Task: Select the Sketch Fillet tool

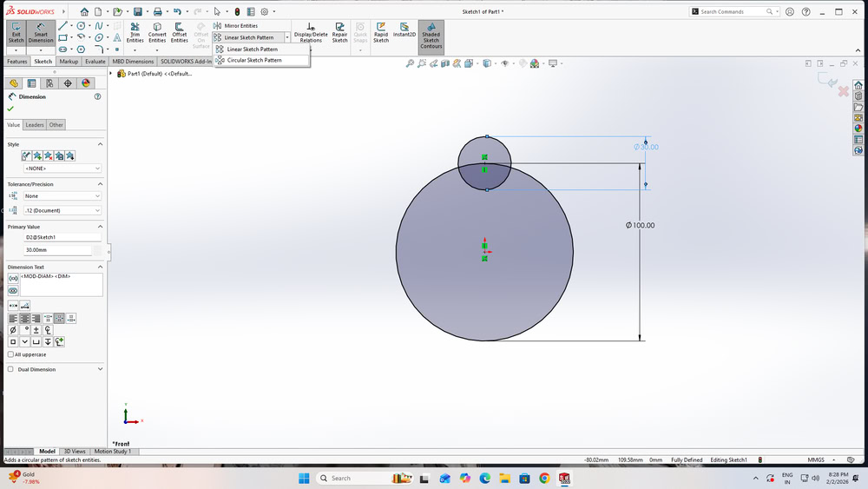Action: [99, 50]
